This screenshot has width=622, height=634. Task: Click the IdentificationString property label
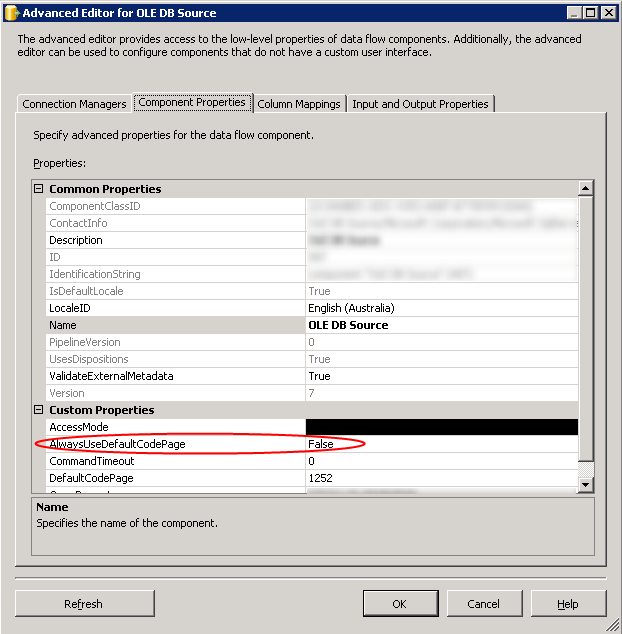pos(95,274)
